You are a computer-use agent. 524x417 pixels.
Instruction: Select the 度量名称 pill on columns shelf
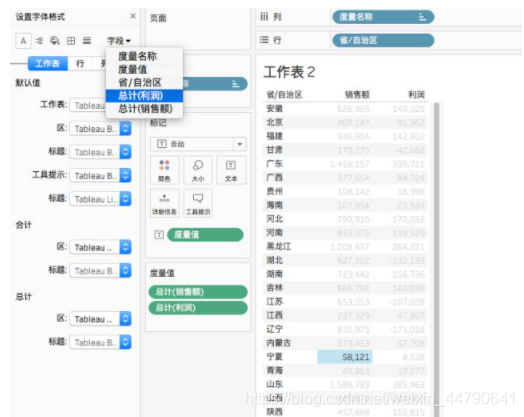click(x=383, y=17)
